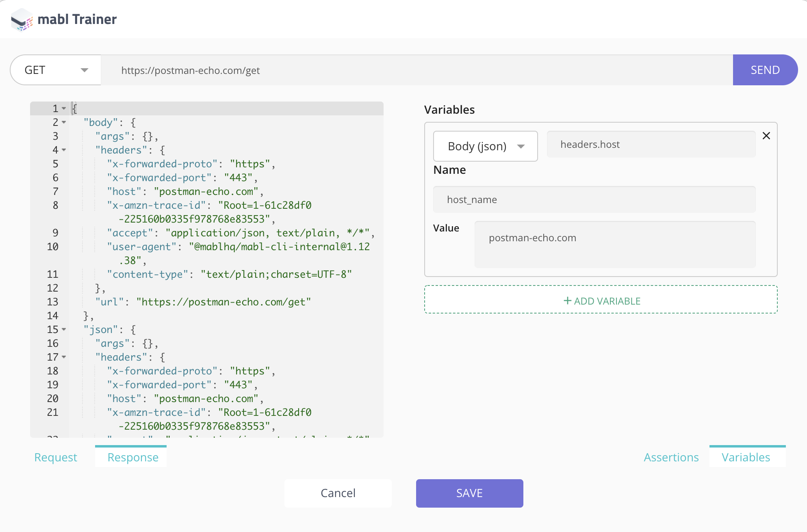Click "args" entry on line 3
Image resolution: width=807 pixels, height=532 pixels.
point(127,136)
